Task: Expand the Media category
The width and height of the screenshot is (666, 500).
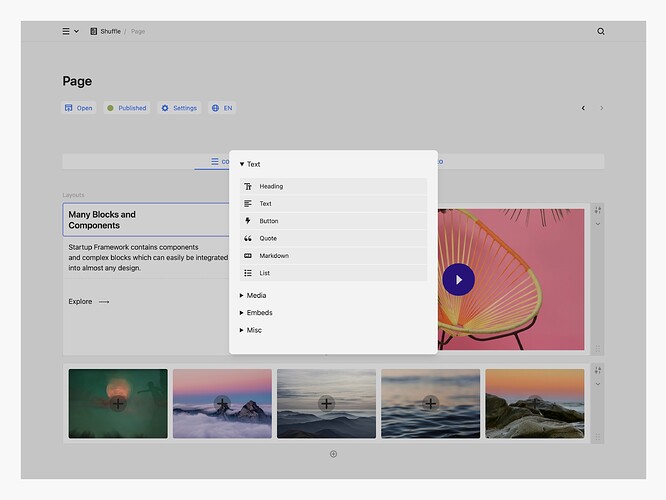Action: (252, 295)
